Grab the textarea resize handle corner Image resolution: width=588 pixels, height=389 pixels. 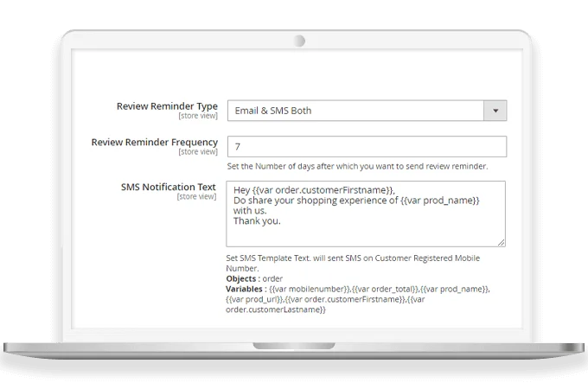coord(502,243)
